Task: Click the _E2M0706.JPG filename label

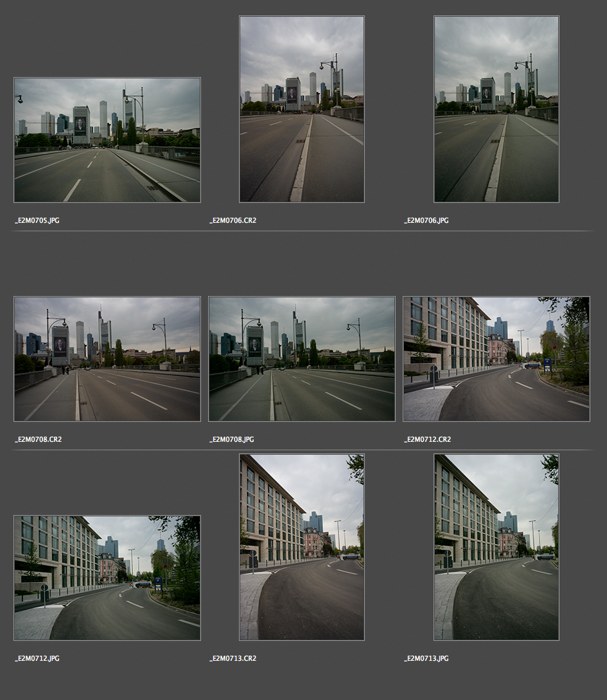Action: click(427, 221)
